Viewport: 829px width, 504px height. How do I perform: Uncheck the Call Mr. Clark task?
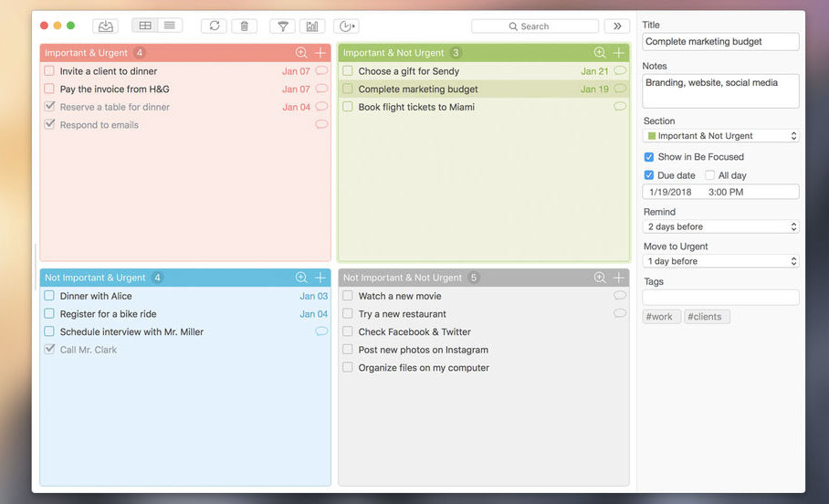pyautogui.click(x=49, y=349)
